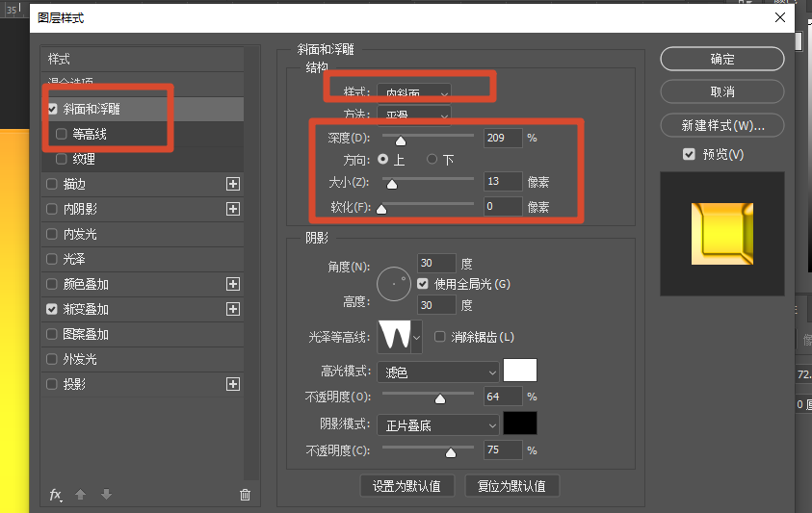Enable the 光泽 checkbox

(x=52, y=259)
